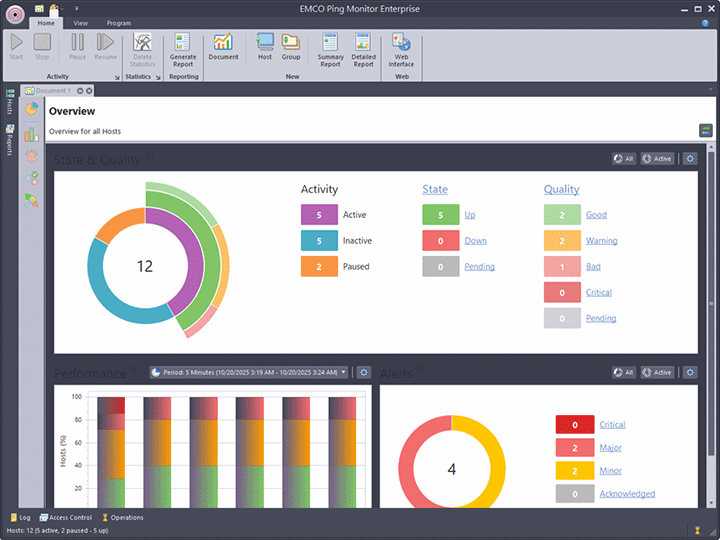This screenshot has height=540, width=720.
Task: Close the Document 1 tab
Action: point(89,90)
